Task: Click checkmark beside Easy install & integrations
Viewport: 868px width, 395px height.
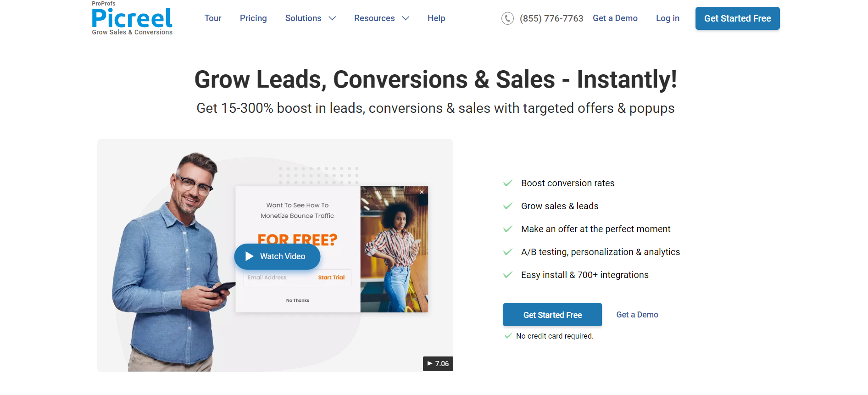Action: click(x=508, y=275)
